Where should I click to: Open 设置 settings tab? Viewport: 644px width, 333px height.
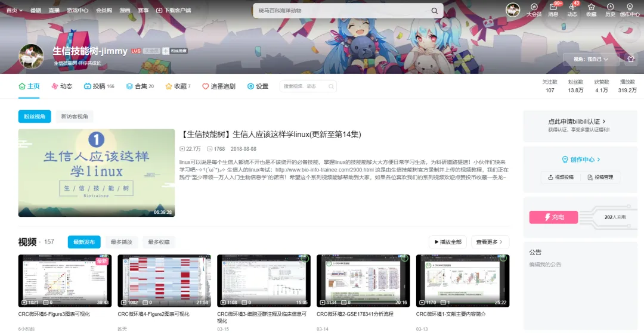[x=258, y=86]
